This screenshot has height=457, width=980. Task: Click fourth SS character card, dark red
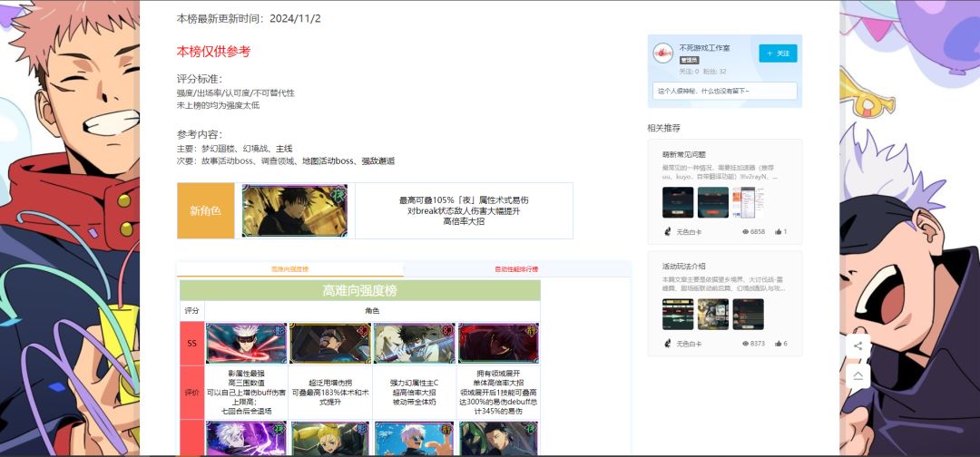click(x=498, y=343)
